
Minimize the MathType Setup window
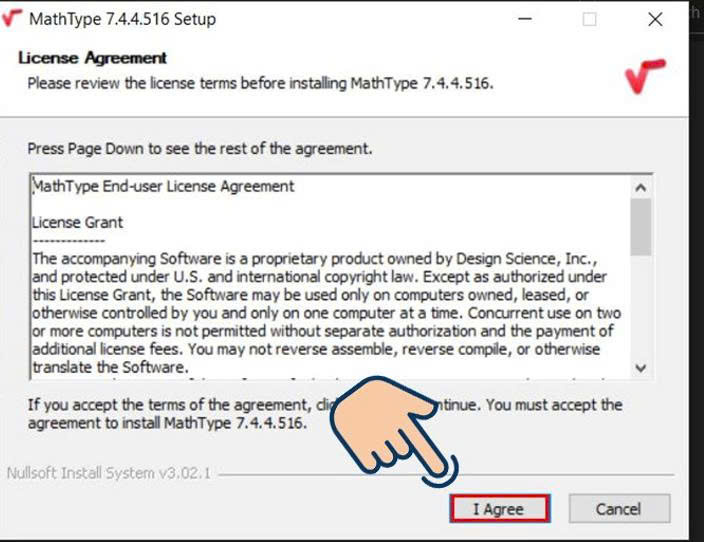[x=525, y=19]
